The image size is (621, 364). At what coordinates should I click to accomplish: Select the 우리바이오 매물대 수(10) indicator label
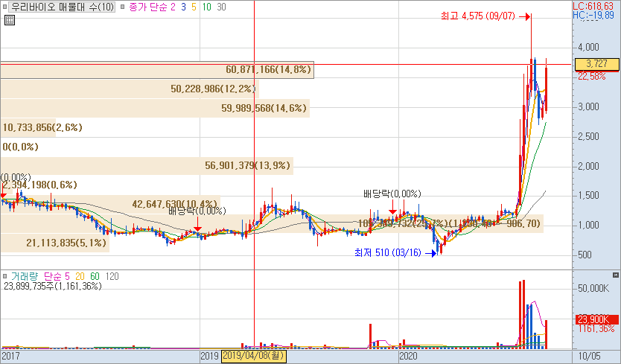click(63, 7)
